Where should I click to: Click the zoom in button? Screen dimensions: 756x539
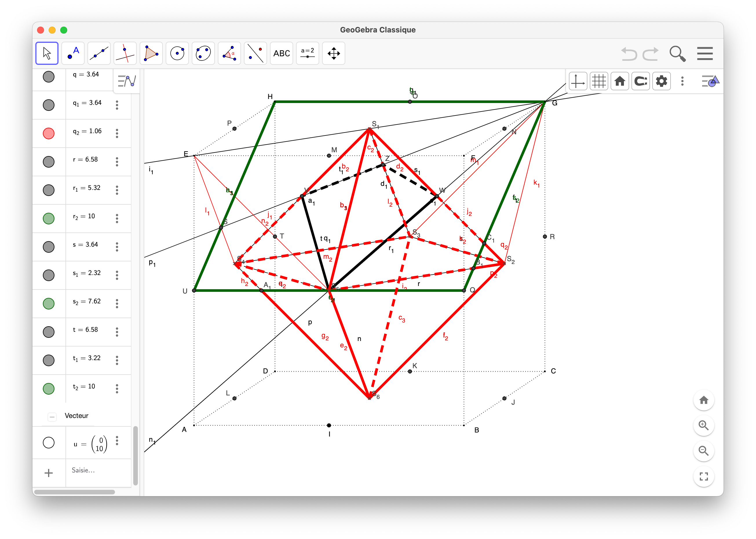pos(704,425)
